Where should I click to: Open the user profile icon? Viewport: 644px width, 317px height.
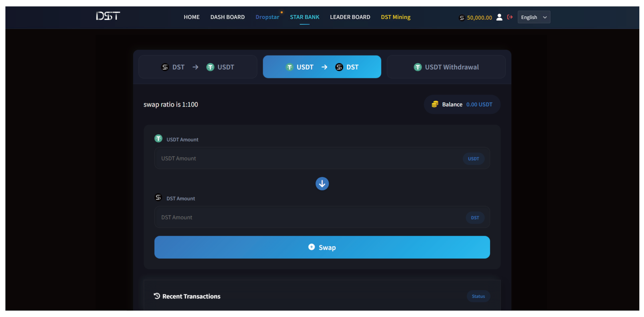[499, 17]
